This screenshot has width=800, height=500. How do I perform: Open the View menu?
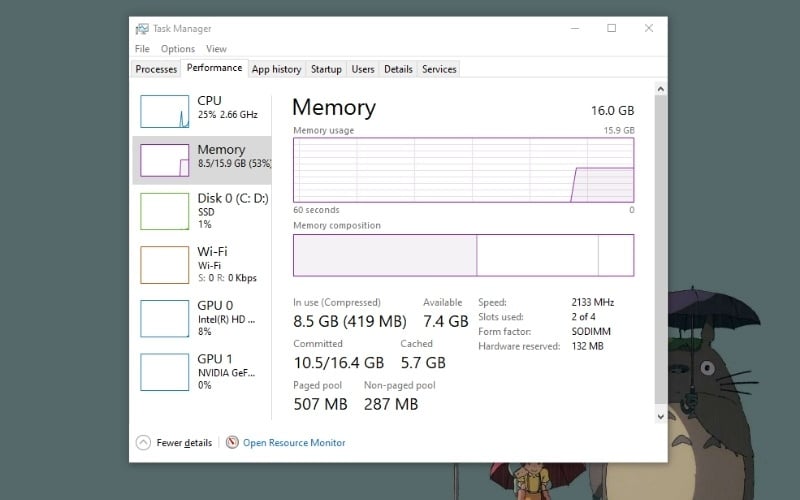tap(216, 49)
